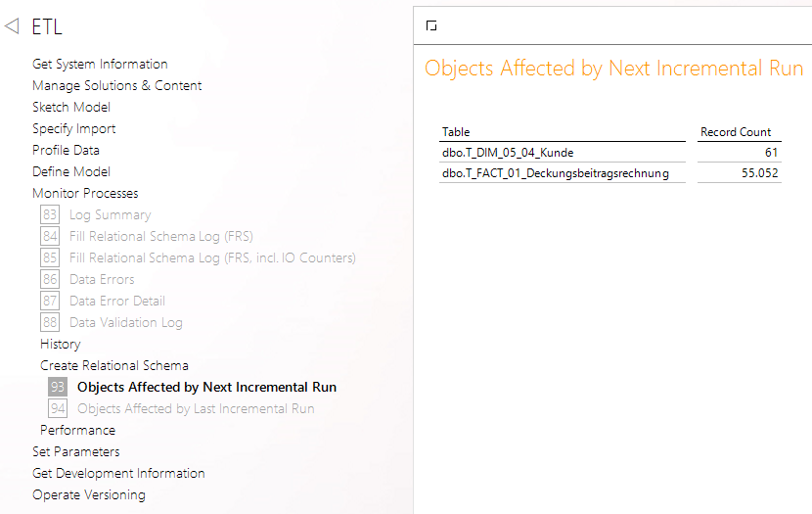Screen dimensions: 812x514
Task: Select the dbo.T_DIM_05_04_Kunde table row
Action: click(x=508, y=153)
